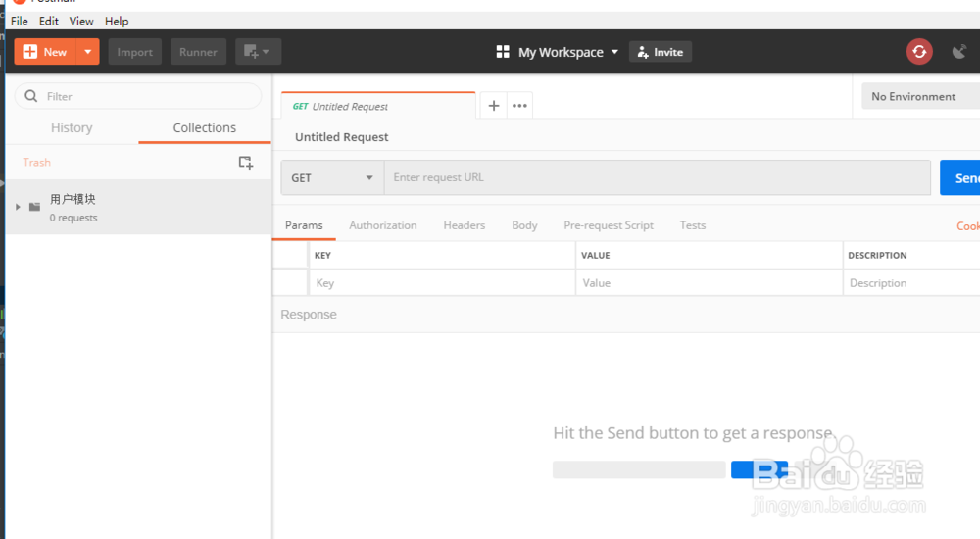Click the Invite button
This screenshot has height=539, width=980.
tap(661, 52)
